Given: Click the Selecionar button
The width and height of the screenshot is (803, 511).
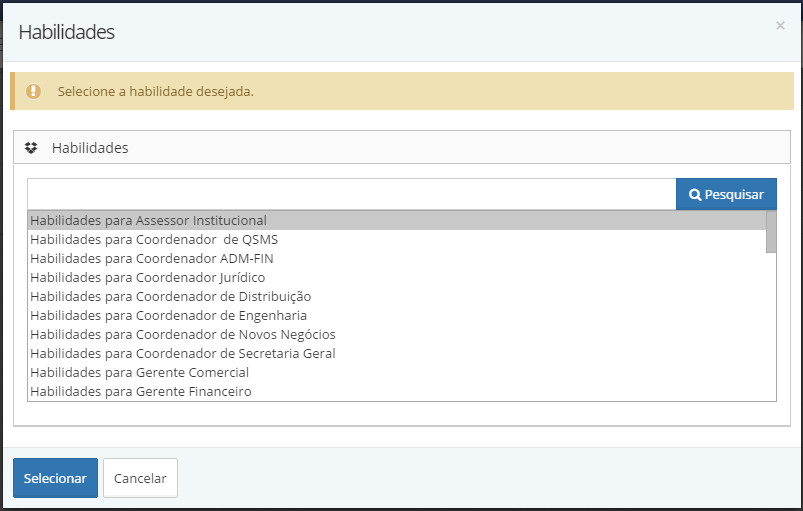Looking at the screenshot, I should pos(55,478).
